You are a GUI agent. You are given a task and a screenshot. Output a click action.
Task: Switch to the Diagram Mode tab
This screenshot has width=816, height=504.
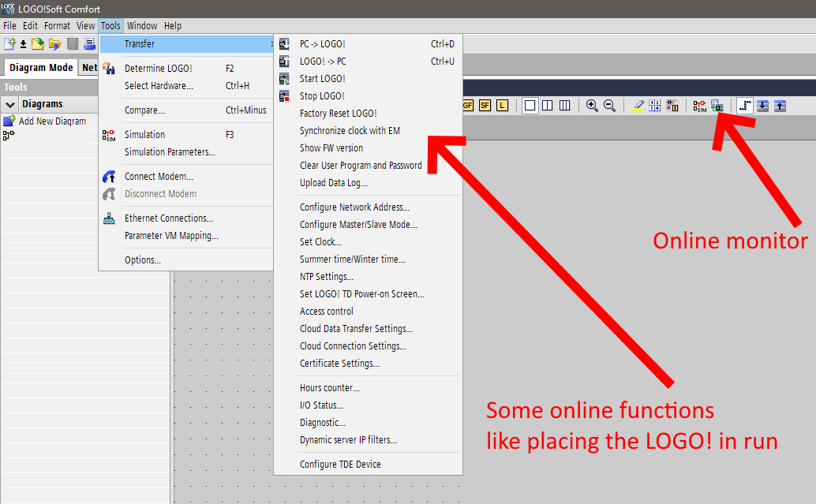40,68
